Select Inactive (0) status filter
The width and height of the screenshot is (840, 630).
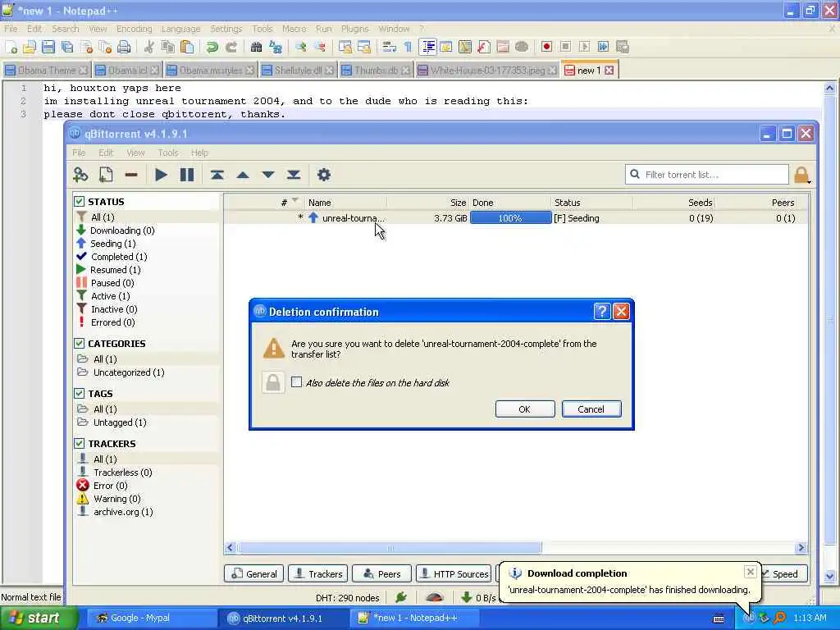tap(114, 309)
